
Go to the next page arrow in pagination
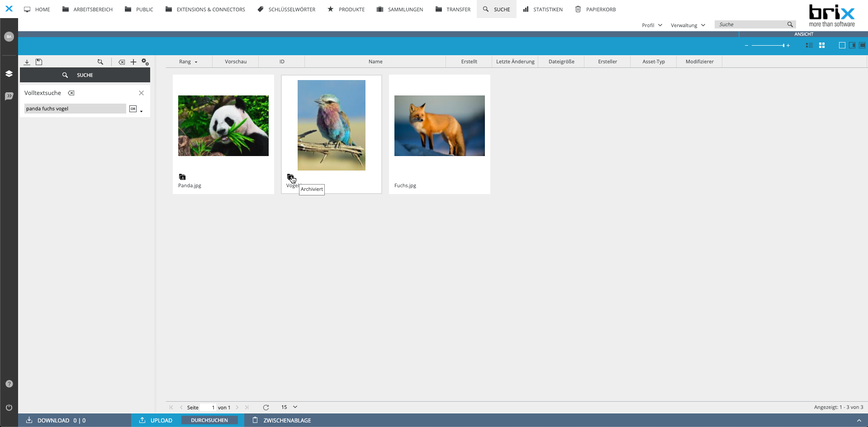[x=237, y=407]
